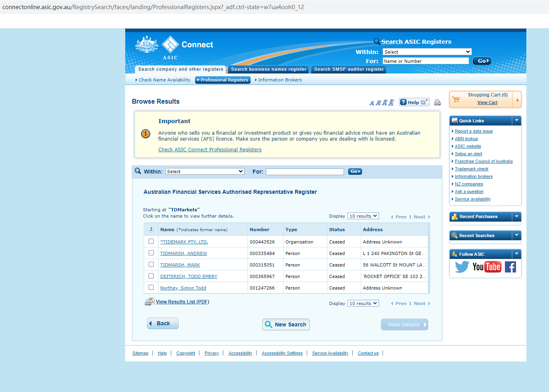Open the printer-friendly print icon
This screenshot has width=549, height=392.
tap(437, 102)
